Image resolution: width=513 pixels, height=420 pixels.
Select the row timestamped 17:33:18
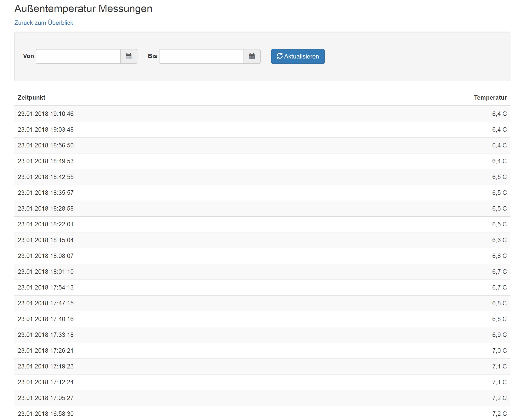point(46,335)
